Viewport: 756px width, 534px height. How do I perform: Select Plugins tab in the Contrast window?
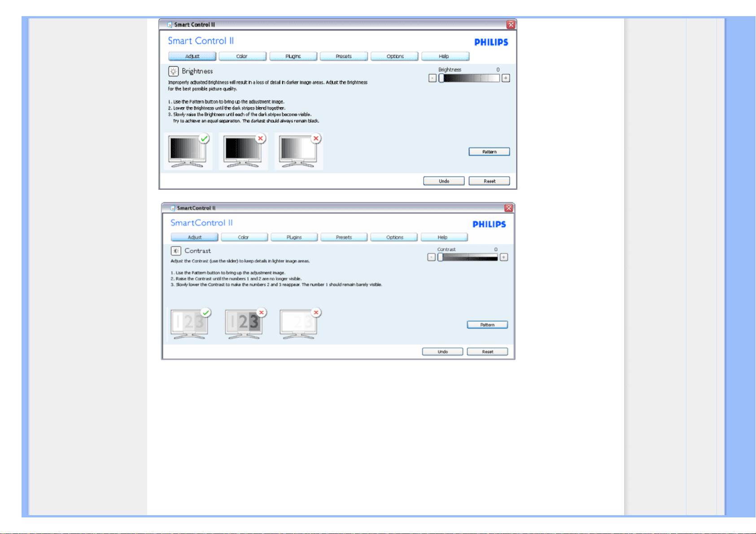294,238
